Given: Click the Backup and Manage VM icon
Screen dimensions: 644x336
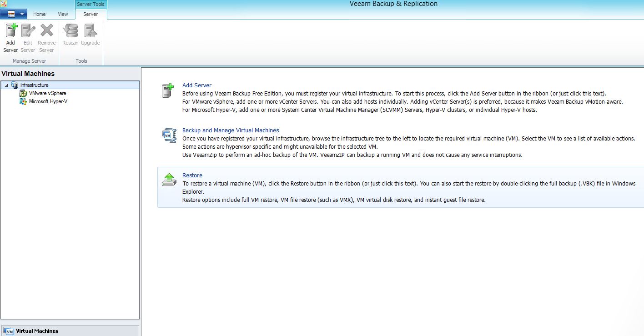Looking at the screenshot, I should pos(169,135).
